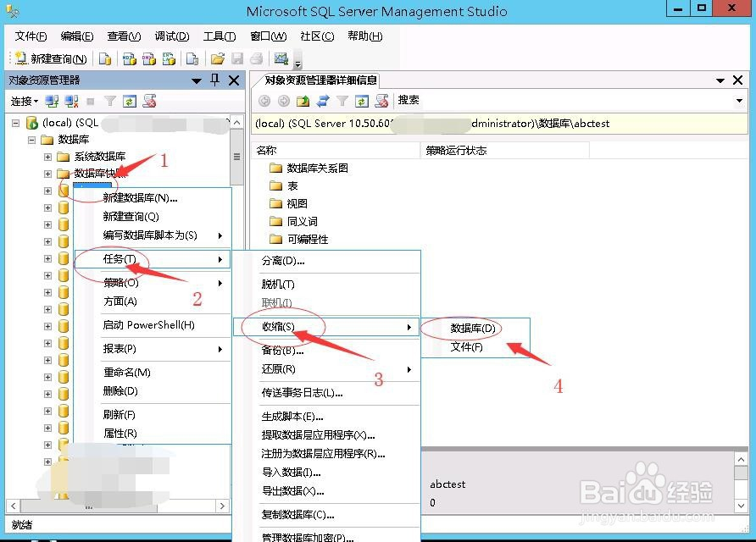
Task: Click the filter funnel in details toolbar
Action: pyautogui.click(x=342, y=101)
